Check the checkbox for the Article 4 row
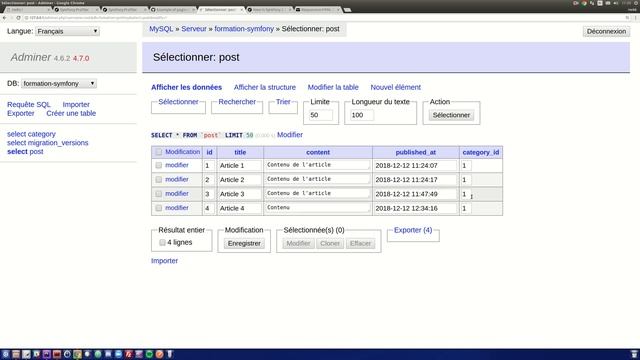 coord(159,208)
